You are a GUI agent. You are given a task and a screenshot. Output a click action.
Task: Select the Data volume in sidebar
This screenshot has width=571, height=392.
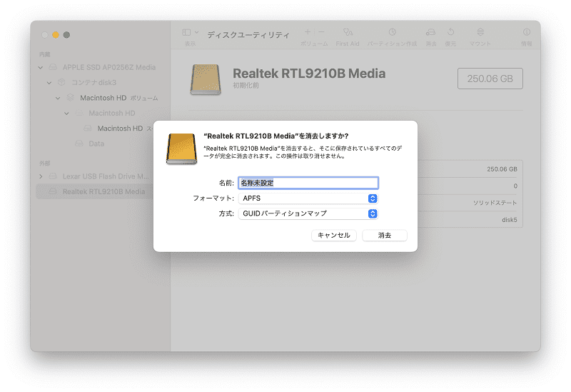pyautogui.click(x=96, y=144)
